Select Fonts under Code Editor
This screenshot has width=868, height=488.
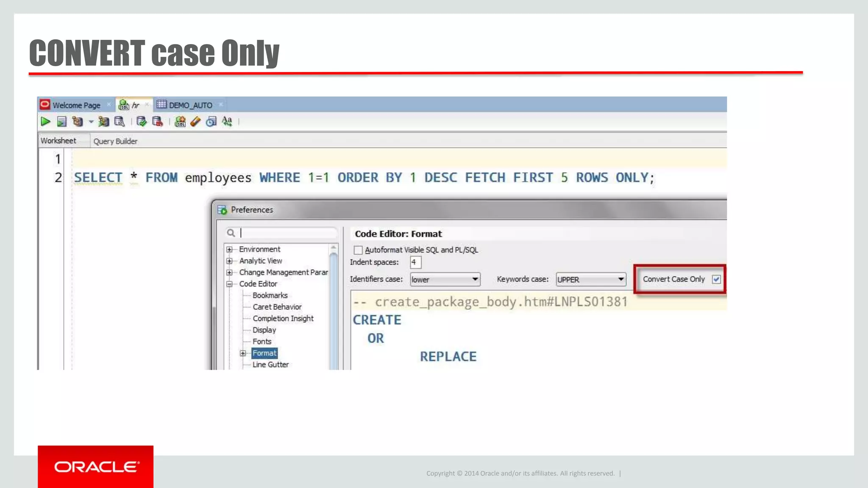[x=262, y=341]
